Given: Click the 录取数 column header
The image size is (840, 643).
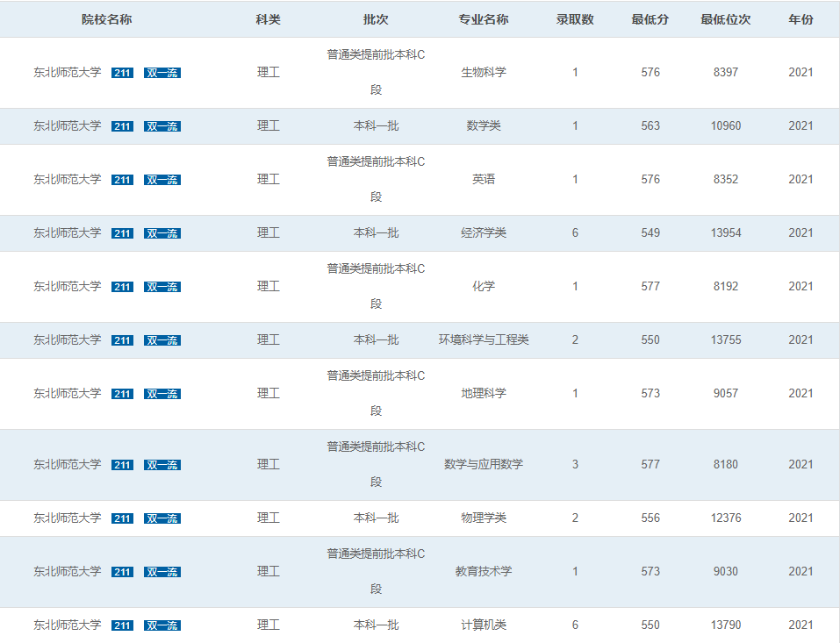Looking at the screenshot, I should tap(575, 20).
